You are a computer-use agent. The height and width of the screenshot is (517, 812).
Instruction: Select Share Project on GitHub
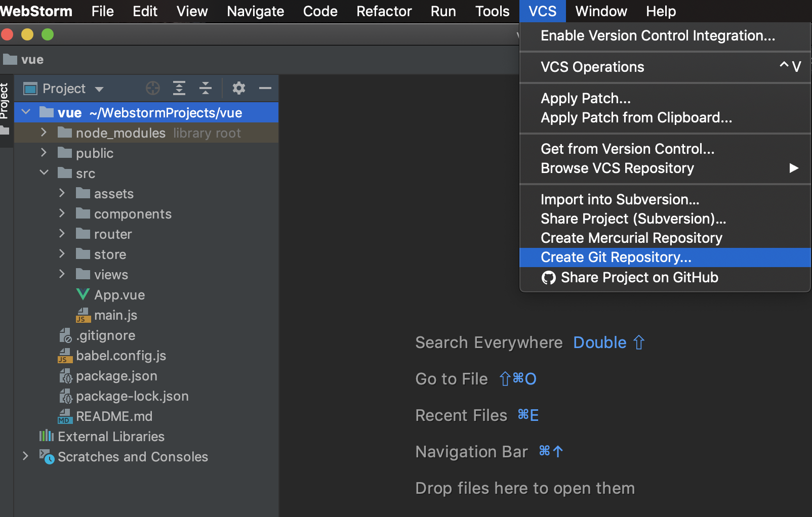tap(665, 277)
